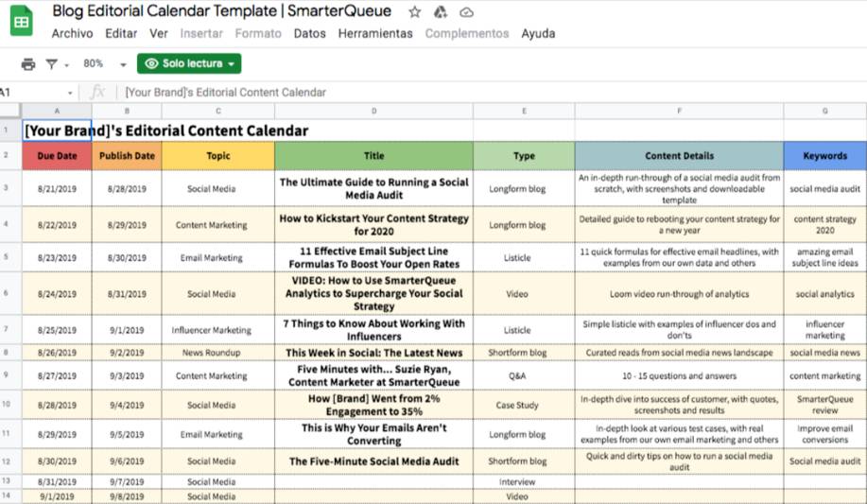Select the Case Study type cell

point(524,405)
